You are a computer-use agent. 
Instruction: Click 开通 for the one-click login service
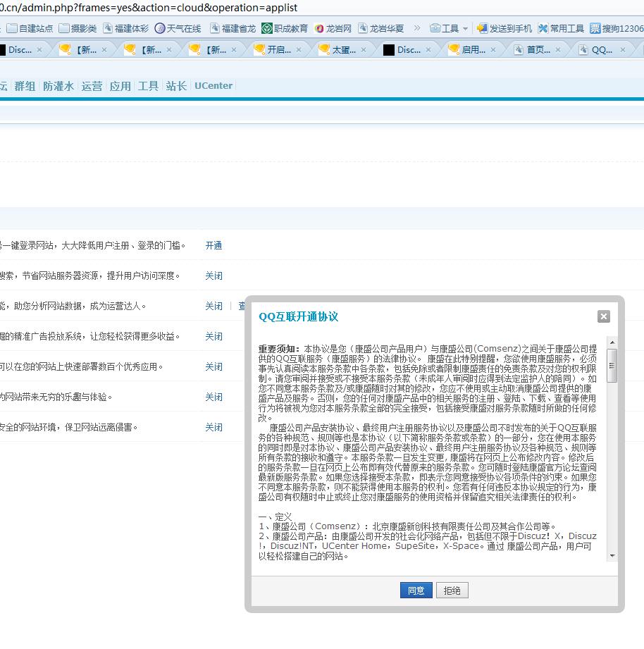coord(213,245)
